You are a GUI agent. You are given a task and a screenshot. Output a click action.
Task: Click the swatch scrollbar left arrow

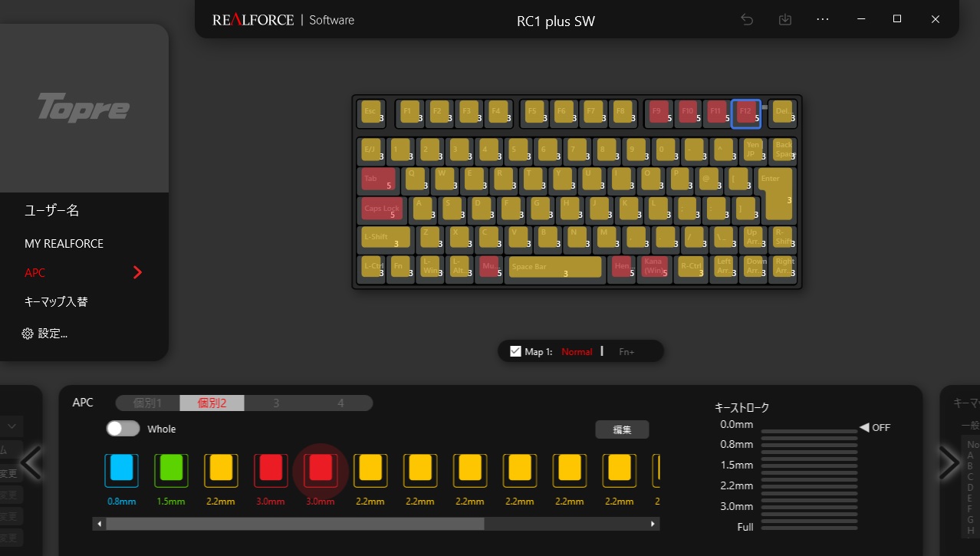click(99, 524)
